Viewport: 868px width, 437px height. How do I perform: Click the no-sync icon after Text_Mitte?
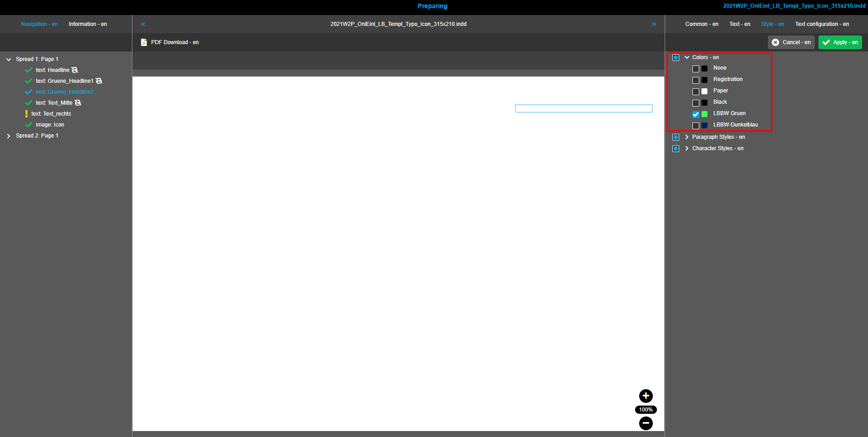pos(78,103)
